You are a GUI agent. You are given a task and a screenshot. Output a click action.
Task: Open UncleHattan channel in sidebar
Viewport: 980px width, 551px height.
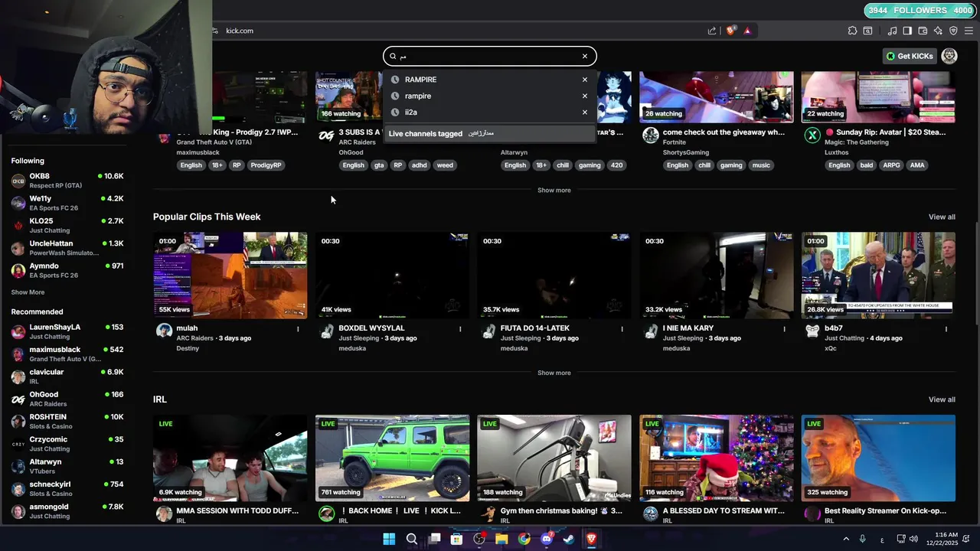(x=67, y=248)
